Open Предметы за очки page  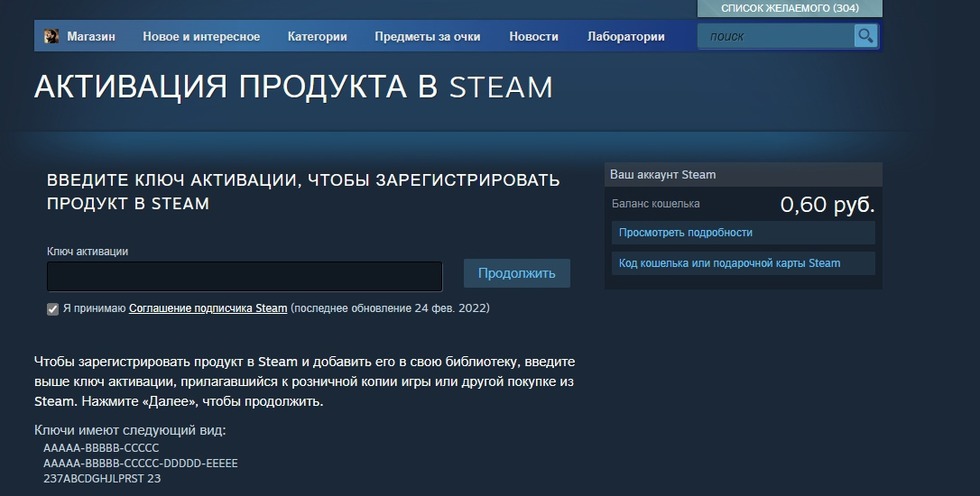pos(428,36)
